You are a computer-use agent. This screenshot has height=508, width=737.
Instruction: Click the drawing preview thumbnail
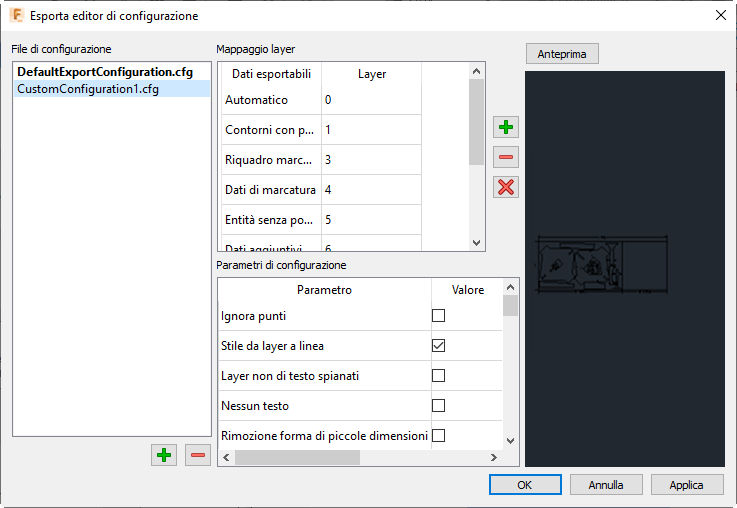(601, 265)
